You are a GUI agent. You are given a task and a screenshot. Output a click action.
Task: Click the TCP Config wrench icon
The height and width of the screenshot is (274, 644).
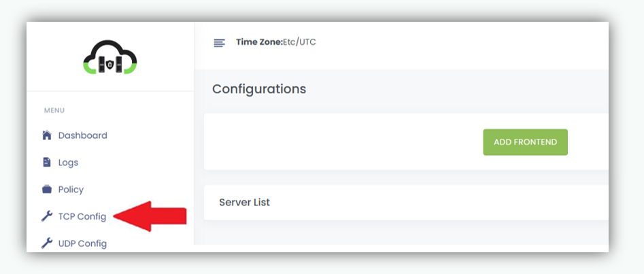[x=47, y=216]
